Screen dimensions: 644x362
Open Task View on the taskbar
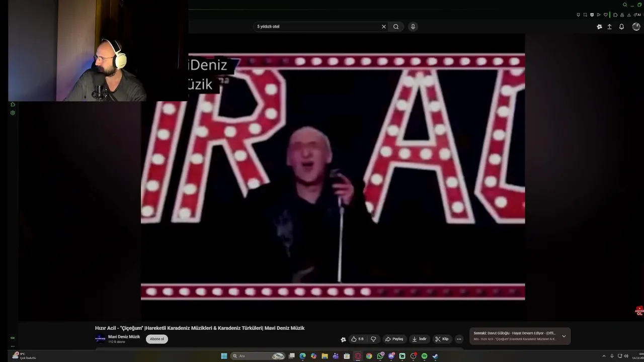pyautogui.click(x=292, y=356)
